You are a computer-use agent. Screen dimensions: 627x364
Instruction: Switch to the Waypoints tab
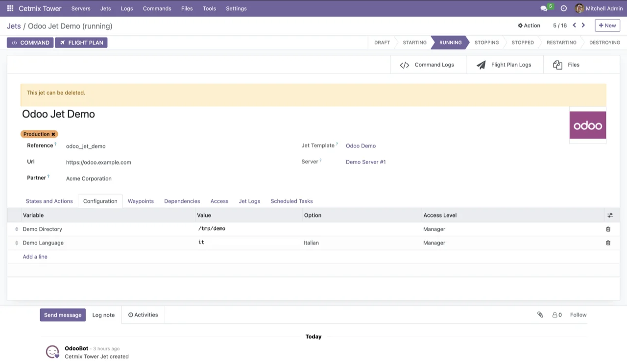point(141,201)
